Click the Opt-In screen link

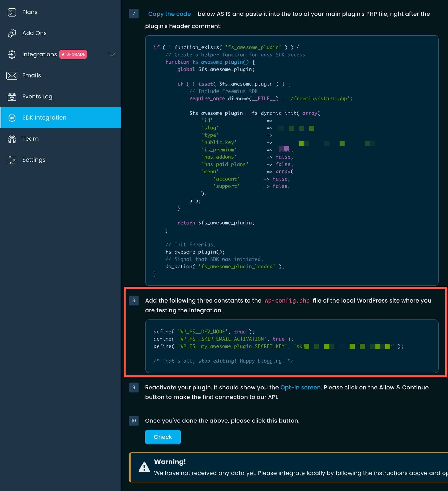pyautogui.click(x=300, y=387)
